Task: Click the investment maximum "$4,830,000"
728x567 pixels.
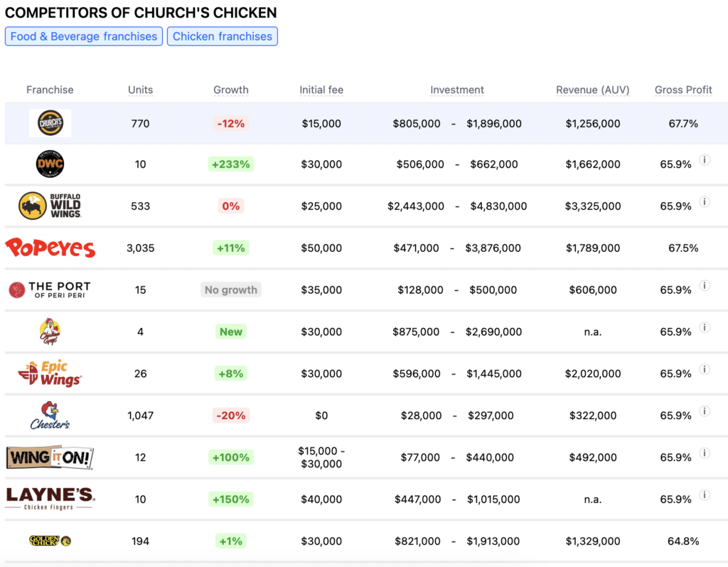Action: pyautogui.click(x=498, y=206)
